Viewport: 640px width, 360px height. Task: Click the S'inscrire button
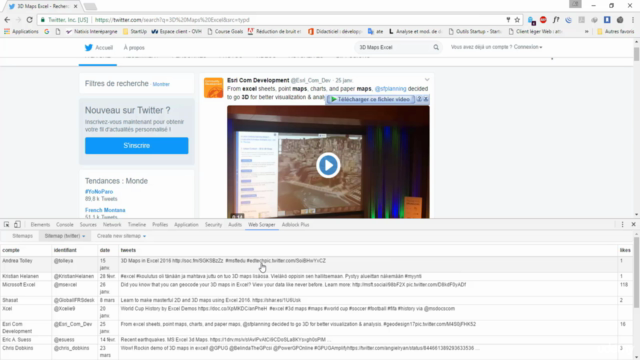[x=137, y=146]
